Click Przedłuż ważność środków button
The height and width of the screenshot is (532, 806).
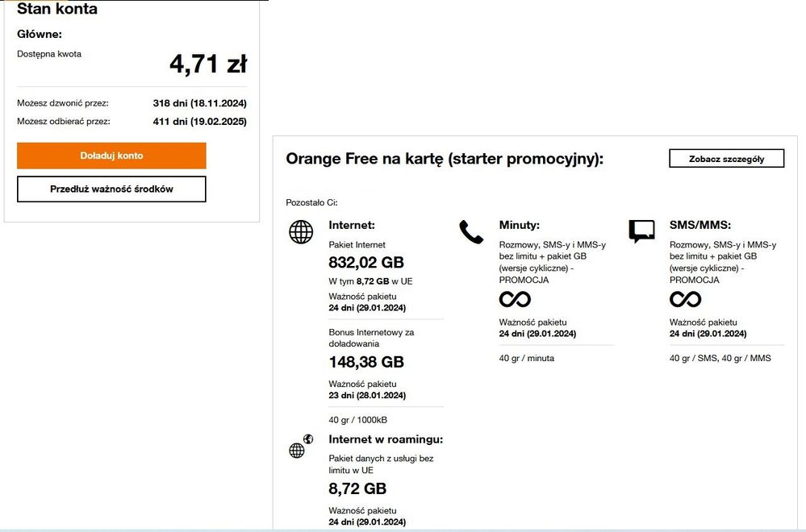tap(111, 189)
